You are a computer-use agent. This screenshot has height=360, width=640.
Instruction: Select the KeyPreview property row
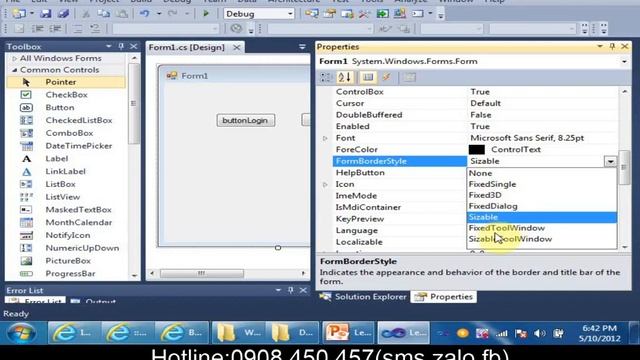pyautogui.click(x=400, y=219)
